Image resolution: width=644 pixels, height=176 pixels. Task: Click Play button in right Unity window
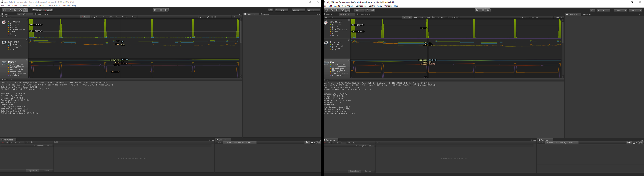click(477, 10)
